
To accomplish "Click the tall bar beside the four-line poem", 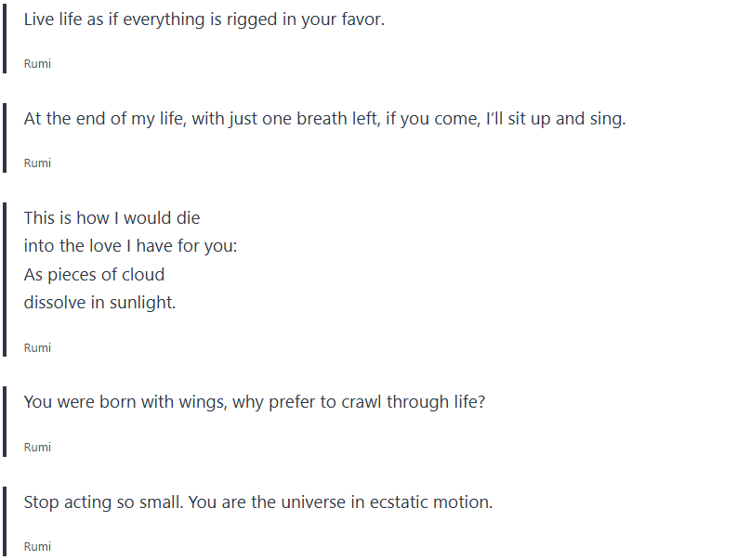I will point(5,279).
